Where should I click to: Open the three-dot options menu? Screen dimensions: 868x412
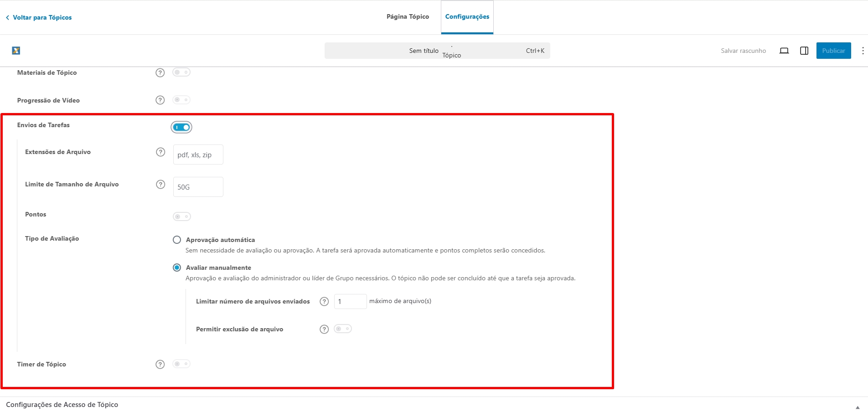click(863, 51)
